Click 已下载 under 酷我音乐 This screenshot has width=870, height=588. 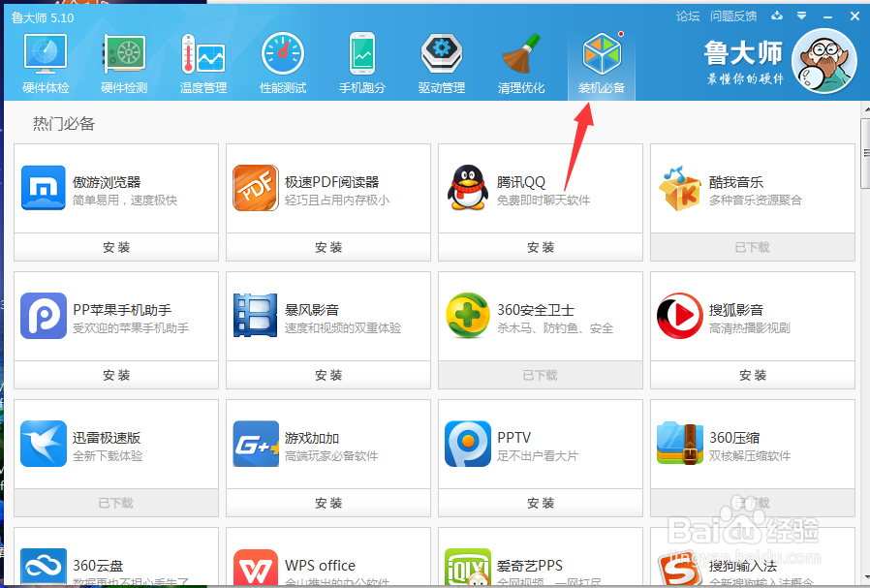pos(753,247)
